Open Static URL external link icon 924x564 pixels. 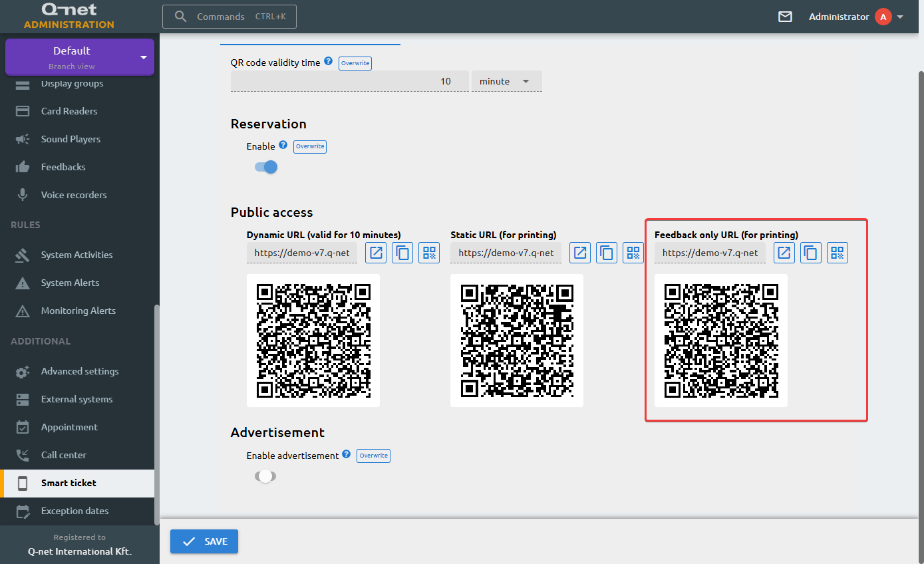tap(580, 253)
